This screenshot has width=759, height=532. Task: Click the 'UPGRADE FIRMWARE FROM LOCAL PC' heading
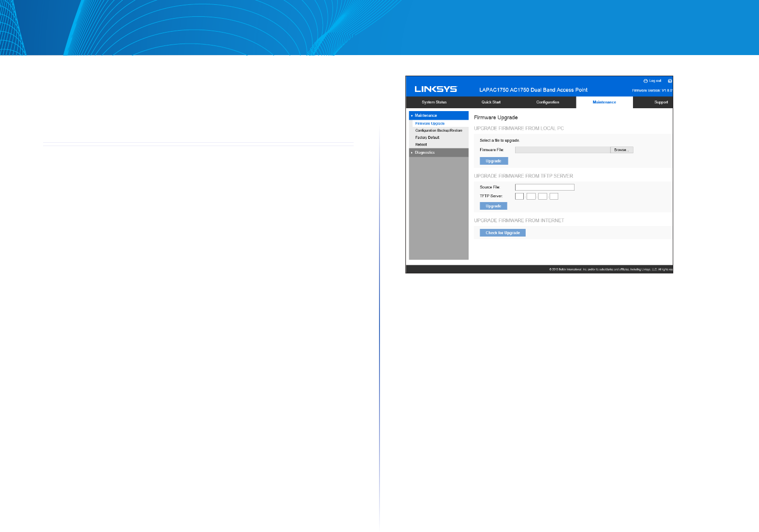[519, 128]
